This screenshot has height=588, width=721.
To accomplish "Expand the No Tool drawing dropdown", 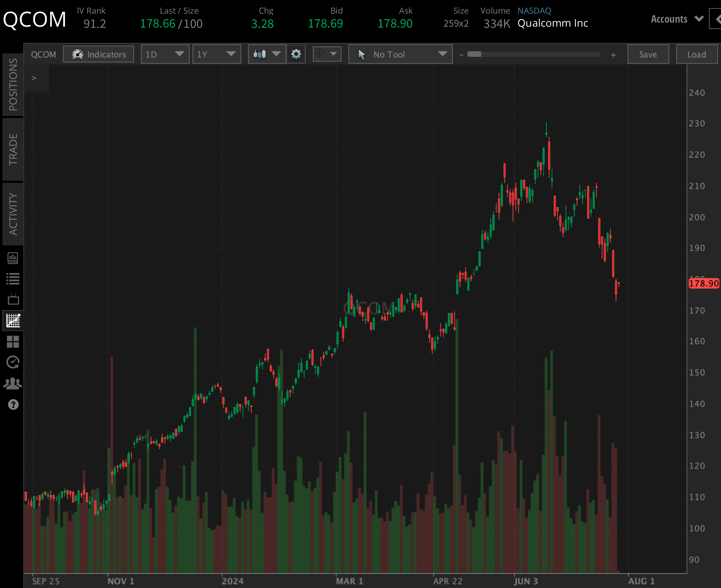I will click(x=400, y=54).
